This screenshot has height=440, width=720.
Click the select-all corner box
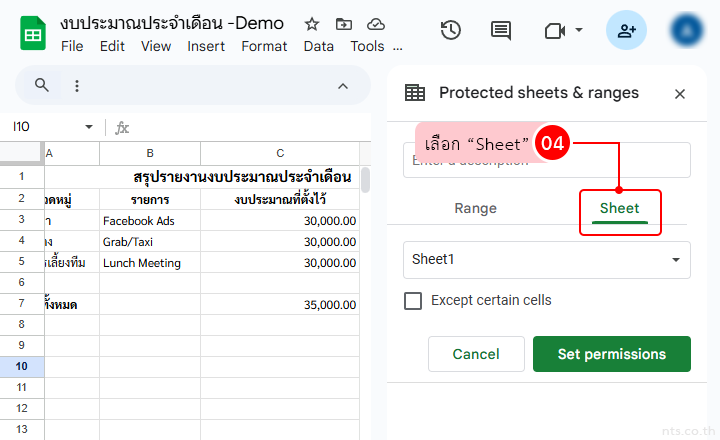[22, 153]
